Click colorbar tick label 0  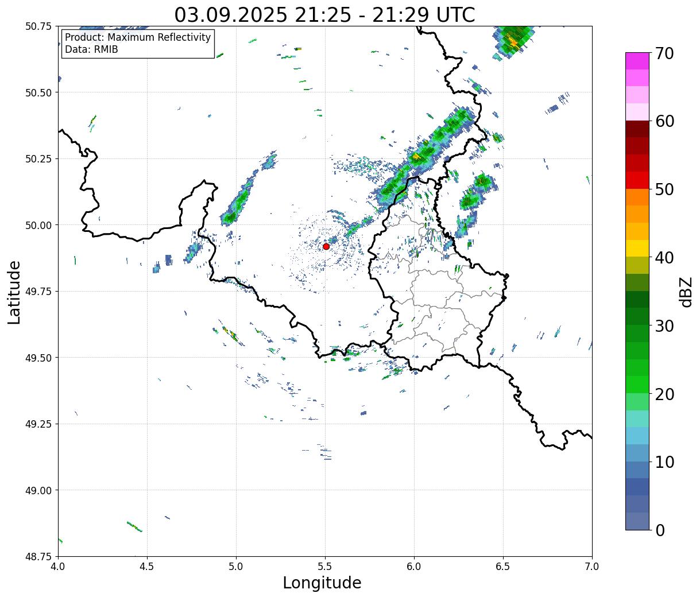[660, 530]
